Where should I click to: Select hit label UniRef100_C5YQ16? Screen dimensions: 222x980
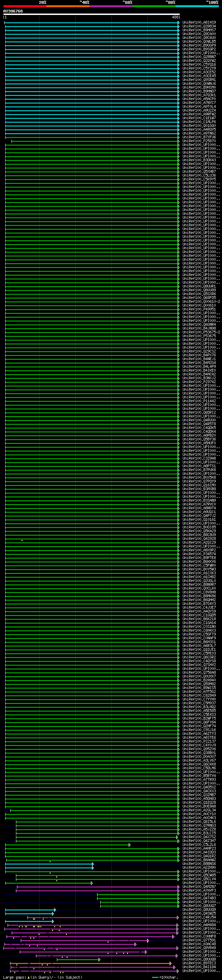tap(199, 64)
